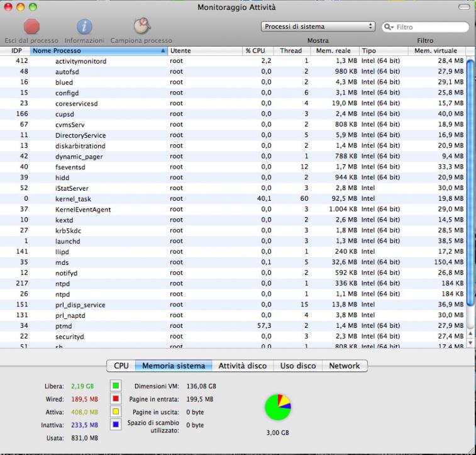Image resolution: width=476 pixels, height=455 pixels.
Task: Click the red Esci dal processo stop icon
Action: 31,26
